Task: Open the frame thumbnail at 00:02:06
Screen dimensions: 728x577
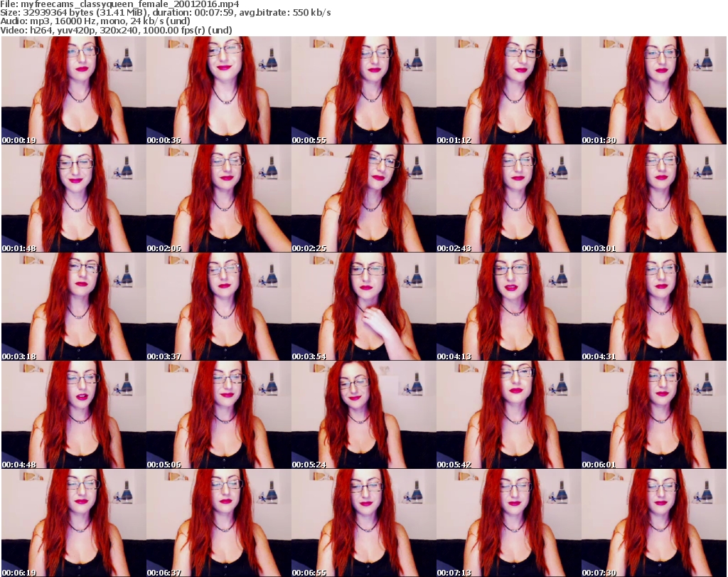Action: pyautogui.click(x=219, y=198)
